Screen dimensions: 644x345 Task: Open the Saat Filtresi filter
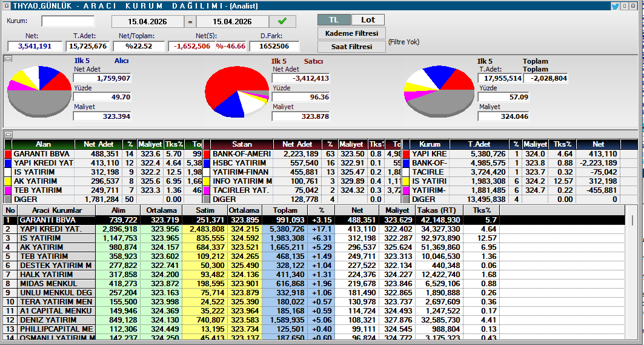pos(351,47)
